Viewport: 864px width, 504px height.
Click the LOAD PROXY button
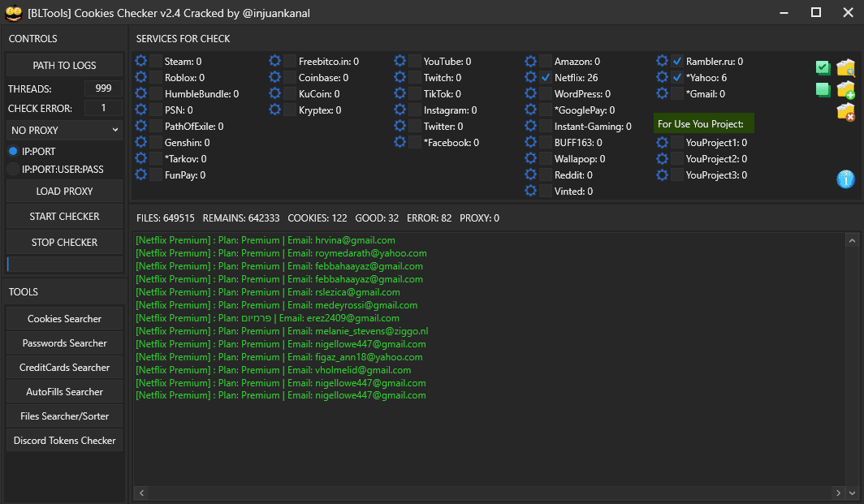(65, 192)
